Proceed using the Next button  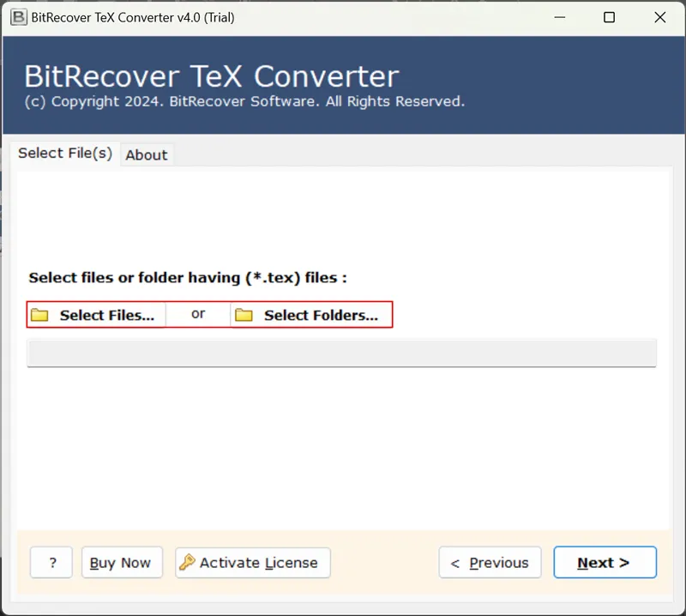605,562
